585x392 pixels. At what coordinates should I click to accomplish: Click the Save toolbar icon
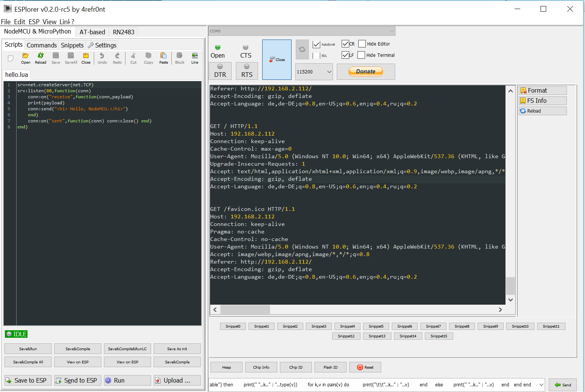click(x=56, y=58)
